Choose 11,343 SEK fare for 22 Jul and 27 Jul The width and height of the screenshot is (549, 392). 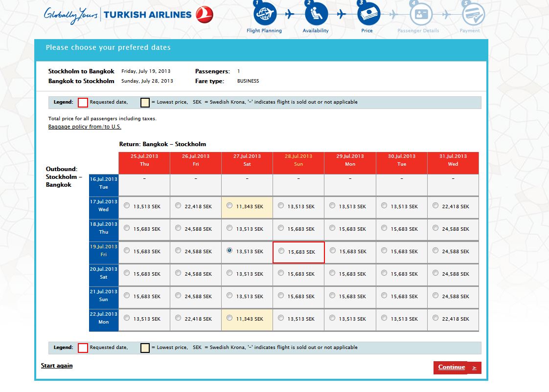point(230,318)
